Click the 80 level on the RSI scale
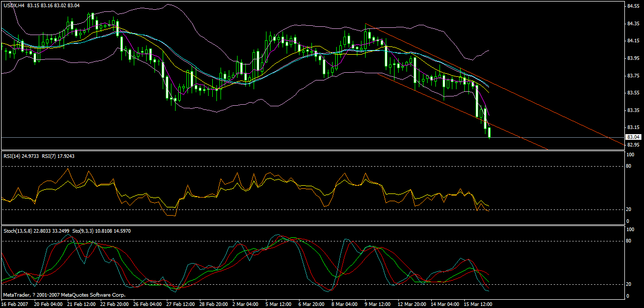This screenshot has height=308, width=644. tap(628, 166)
